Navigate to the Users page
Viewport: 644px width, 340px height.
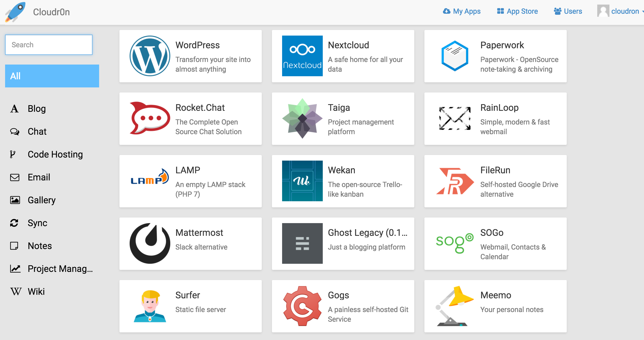pyautogui.click(x=568, y=11)
